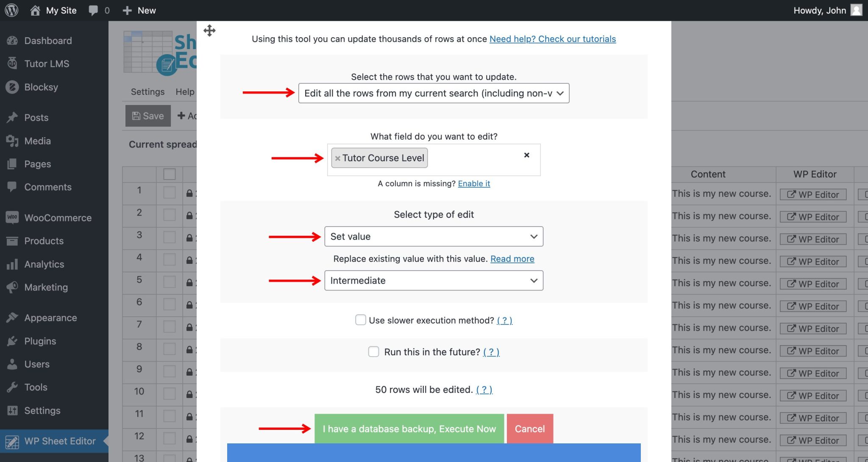Open the Tutor LMS sidebar menu
868x462 pixels.
[x=47, y=64]
